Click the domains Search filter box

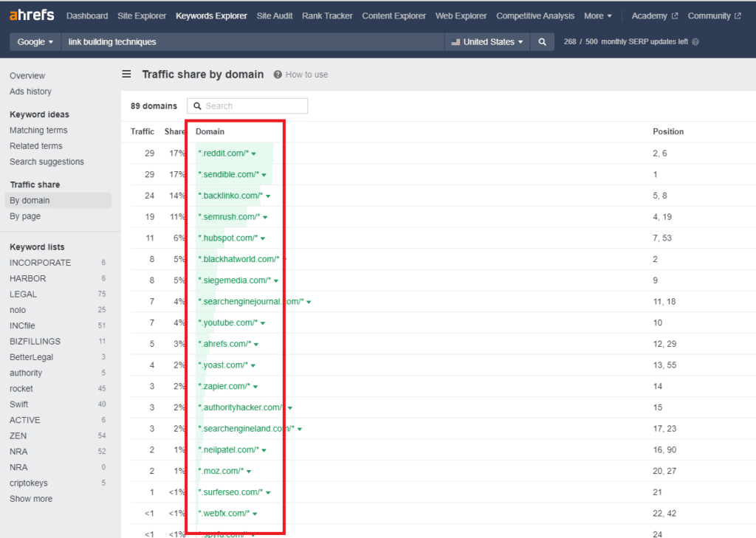(x=247, y=106)
